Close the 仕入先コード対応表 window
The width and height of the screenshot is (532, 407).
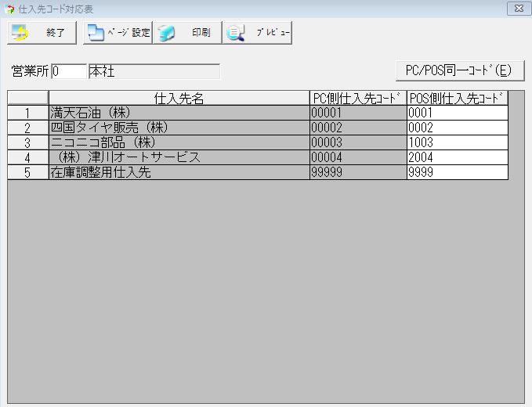(x=516, y=9)
